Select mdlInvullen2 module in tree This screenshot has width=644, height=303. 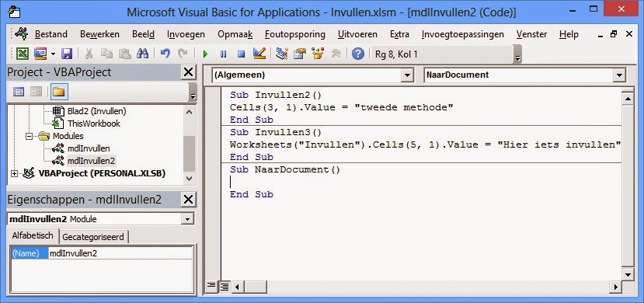tap(91, 161)
